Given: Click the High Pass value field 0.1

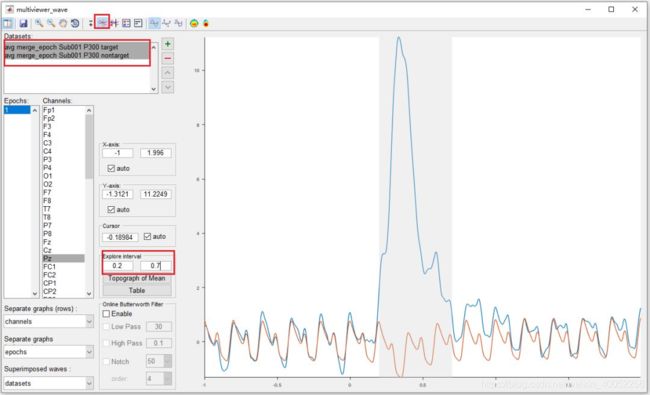Looking at the screenshot, I should point(159,343).
